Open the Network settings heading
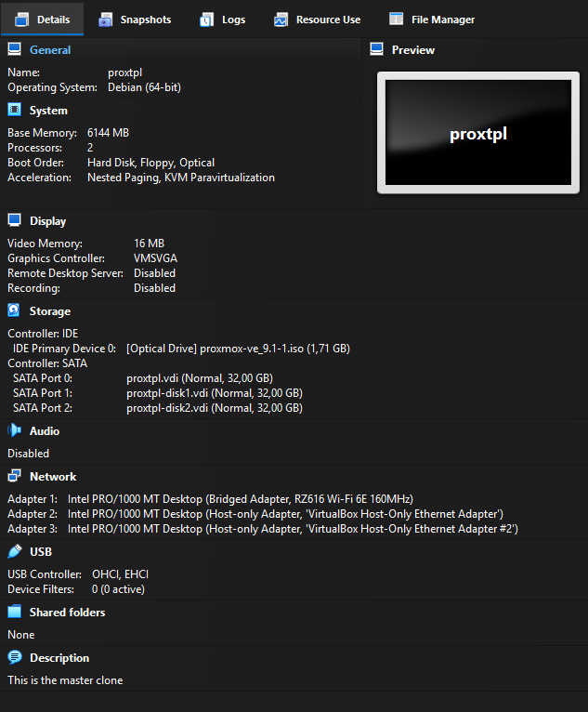Image resolution: width=588 pixels, height=712 pixels. click(x=53, y=477)
